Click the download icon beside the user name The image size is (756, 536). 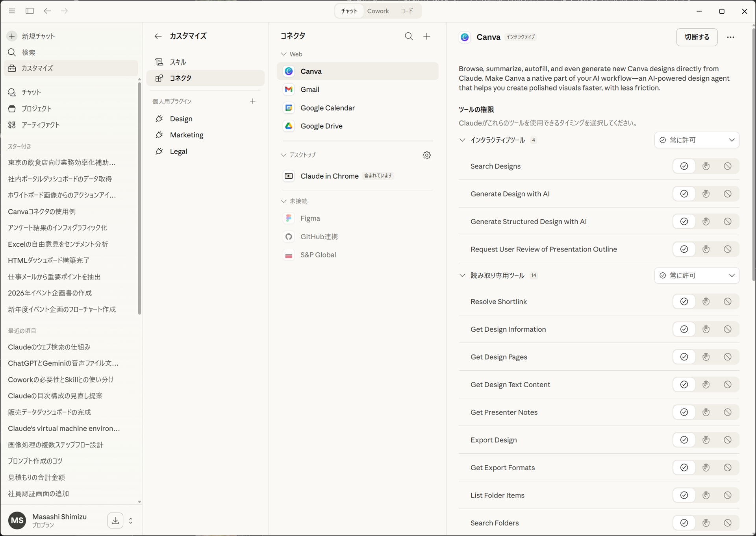coord(115,520)
